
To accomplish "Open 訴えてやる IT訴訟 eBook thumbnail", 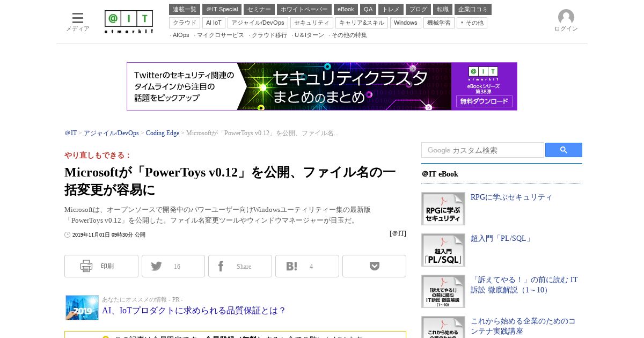I will (x=443, y=291).
